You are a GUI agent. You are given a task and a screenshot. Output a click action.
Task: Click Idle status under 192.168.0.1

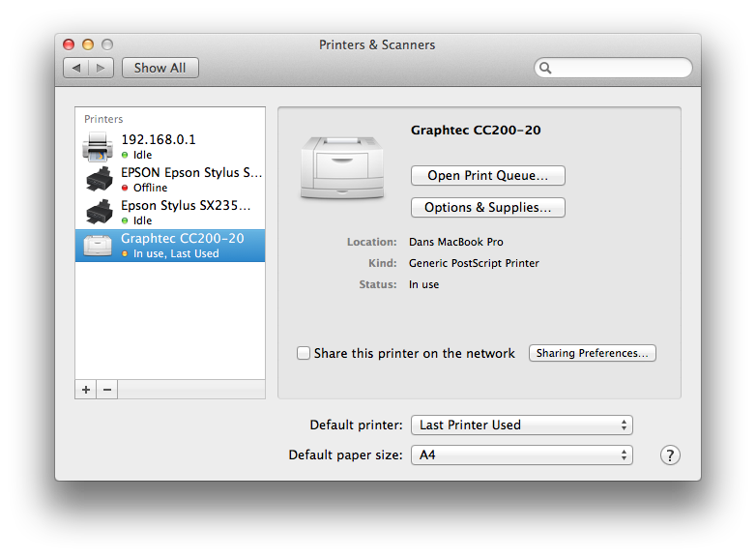143,155
